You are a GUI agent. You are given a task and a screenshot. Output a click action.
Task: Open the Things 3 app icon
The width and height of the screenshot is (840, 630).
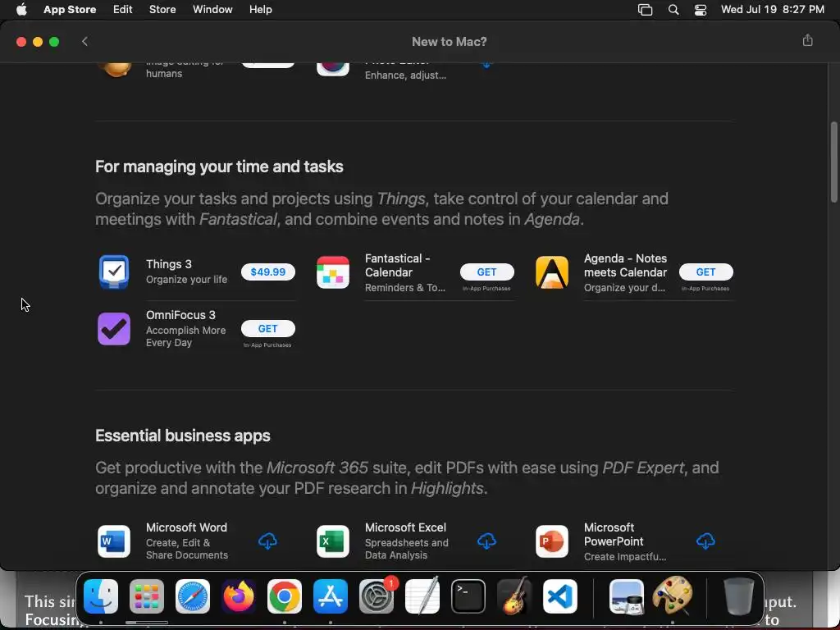tap(113, 272)
